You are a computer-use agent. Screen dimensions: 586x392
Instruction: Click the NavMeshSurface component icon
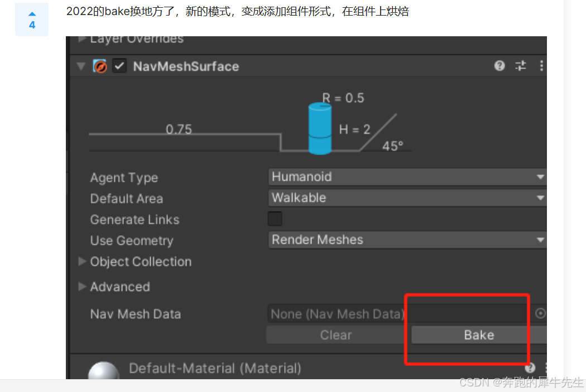pos(100,66)
